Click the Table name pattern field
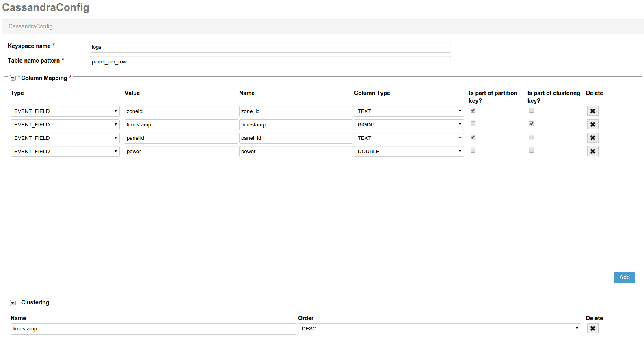This screenshot has width=644, height=339. point(270,62)
